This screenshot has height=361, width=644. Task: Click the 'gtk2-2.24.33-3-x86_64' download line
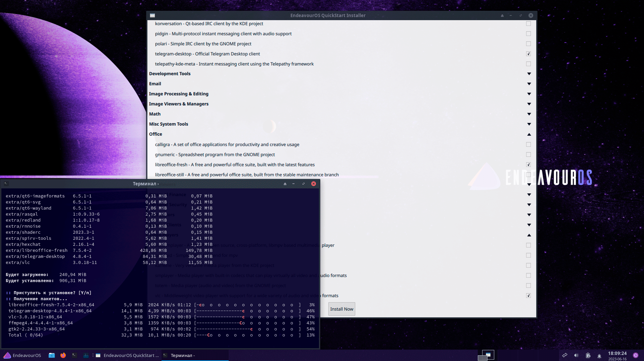click(162, 329)
